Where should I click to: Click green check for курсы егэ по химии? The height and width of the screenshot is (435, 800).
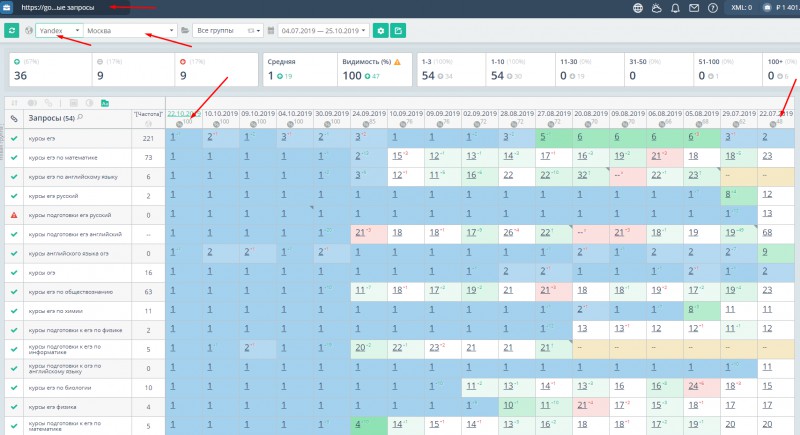point(14,311)
